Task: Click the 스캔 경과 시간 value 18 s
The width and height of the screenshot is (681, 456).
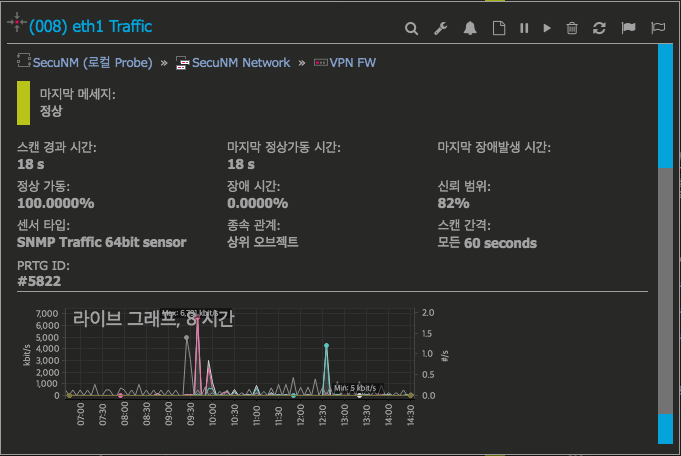Action: click(x=31, y=164)
